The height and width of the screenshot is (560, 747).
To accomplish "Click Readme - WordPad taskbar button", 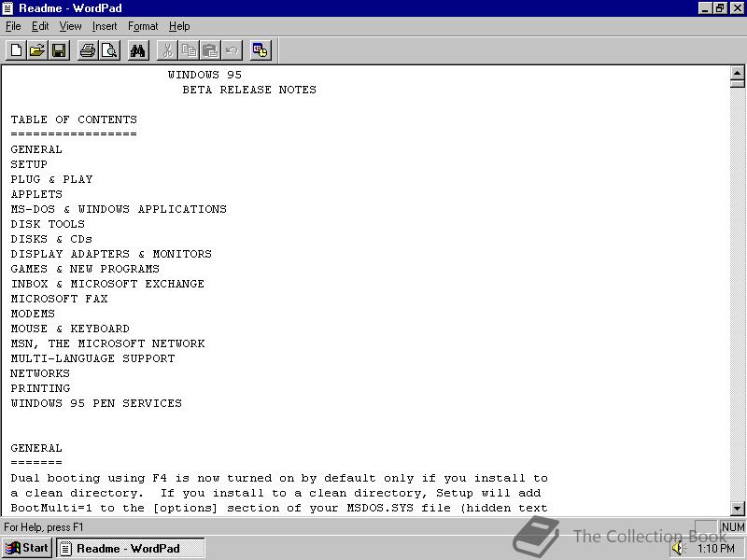I will [131, 549].
